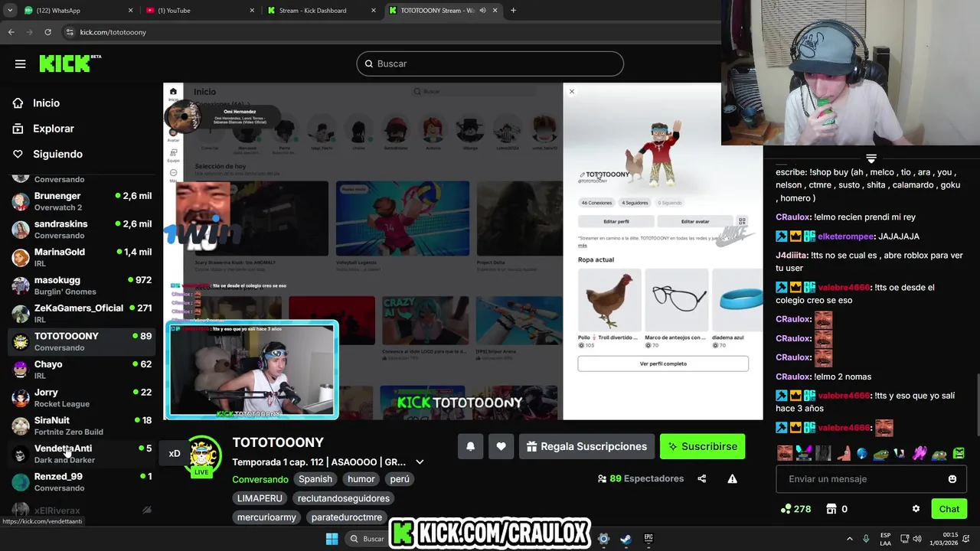This screenshot has height=551, width=980.
Task: Open ZeKaGamers_Official channel in sidebar
Action: coord(81,314)
